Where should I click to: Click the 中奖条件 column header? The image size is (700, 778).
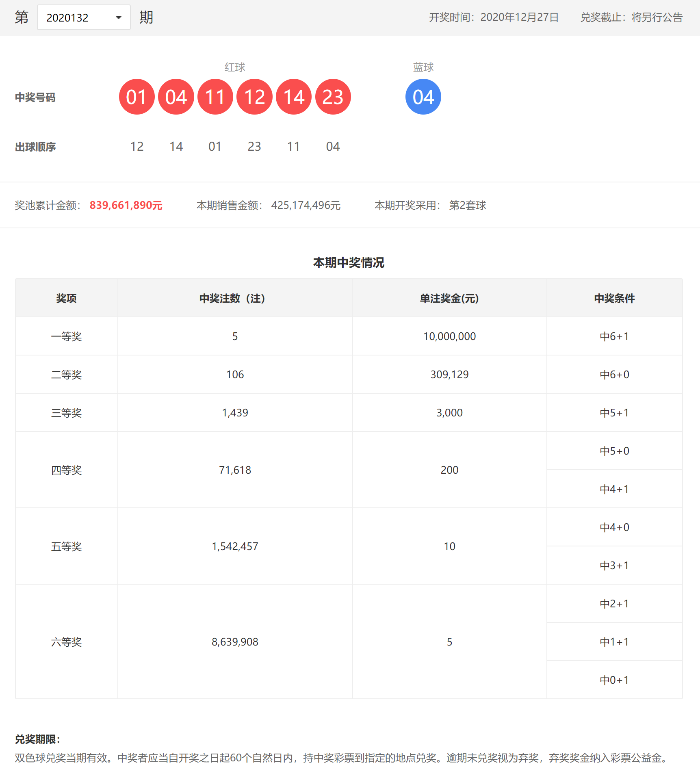(614, 299)
